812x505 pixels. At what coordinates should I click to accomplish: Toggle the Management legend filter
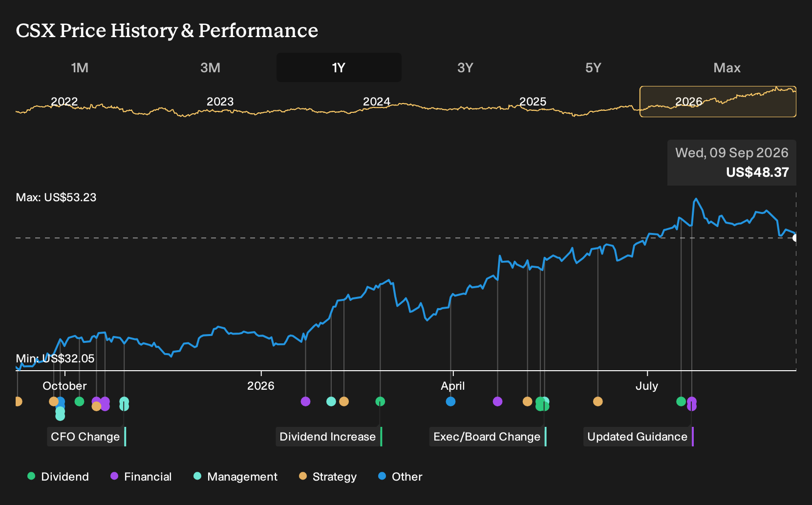click(235, 477)
